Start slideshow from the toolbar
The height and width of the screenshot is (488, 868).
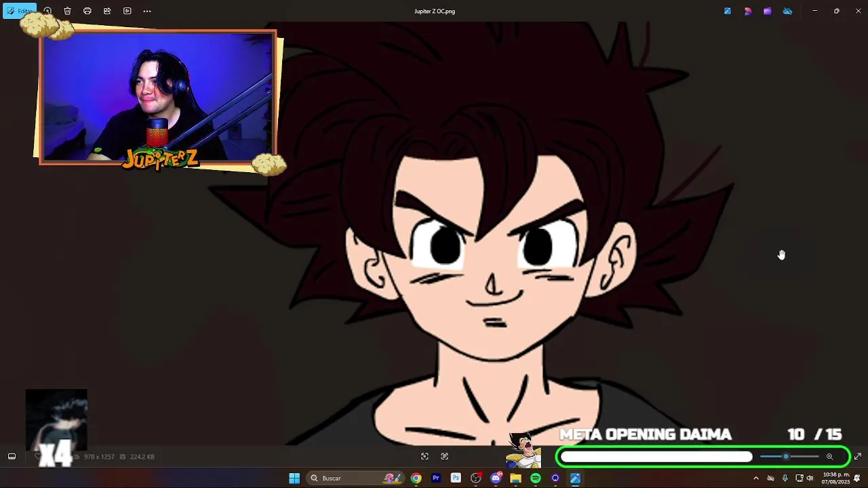(x=127, y=11)
